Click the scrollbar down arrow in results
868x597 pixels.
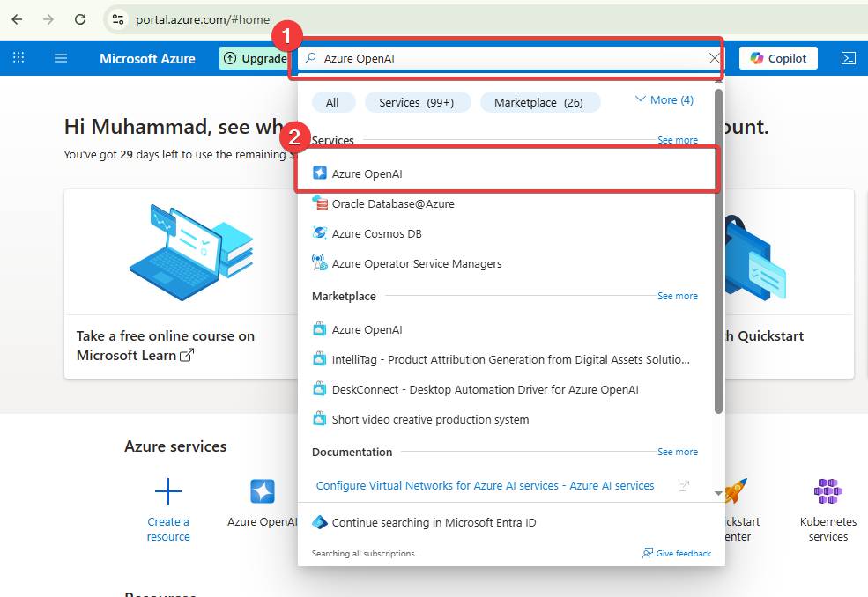[x=718, y=493]
